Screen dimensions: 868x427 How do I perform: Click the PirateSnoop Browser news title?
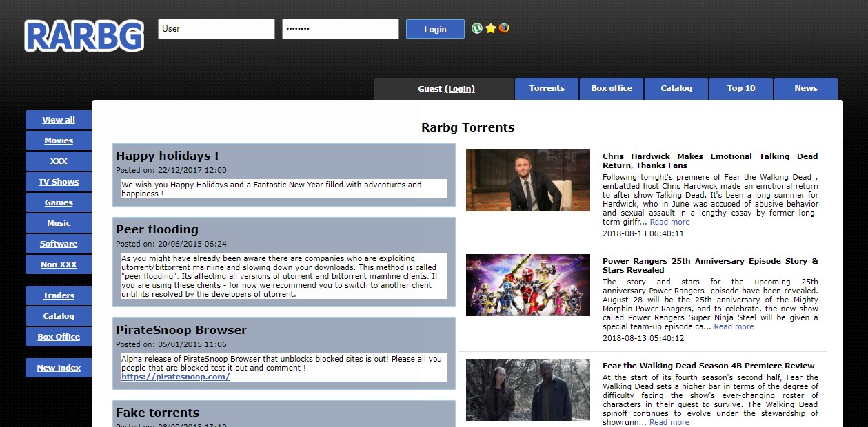181,330
